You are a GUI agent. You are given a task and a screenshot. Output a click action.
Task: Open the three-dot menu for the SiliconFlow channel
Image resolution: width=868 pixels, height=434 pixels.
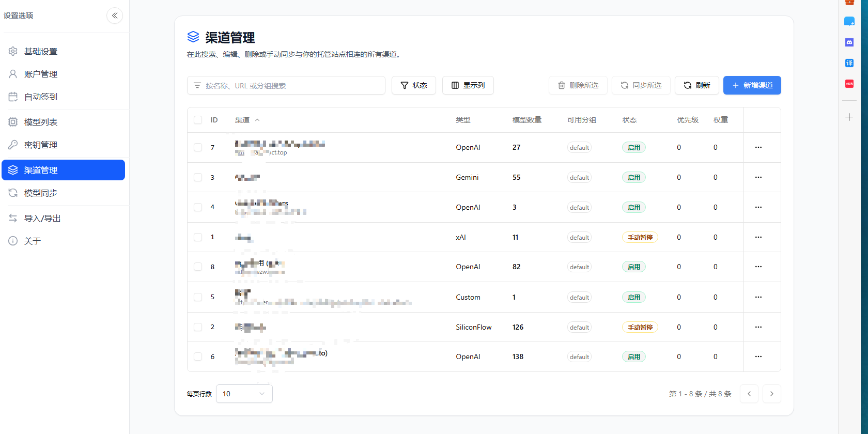758,327
